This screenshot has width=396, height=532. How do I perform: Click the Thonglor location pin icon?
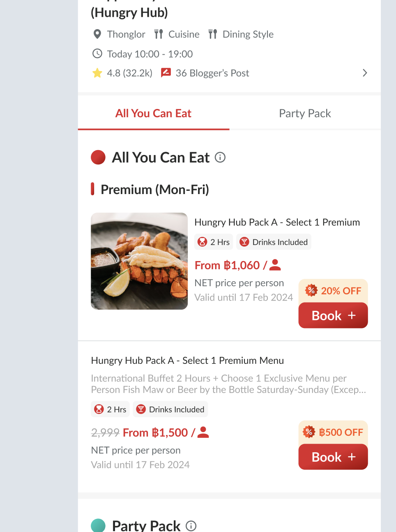(x=97, y=34)
